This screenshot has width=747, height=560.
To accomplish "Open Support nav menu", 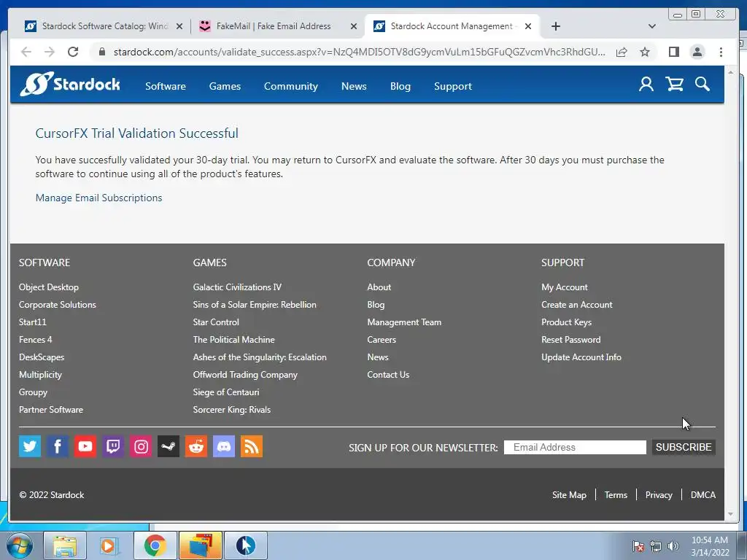I will coord(452,86).
